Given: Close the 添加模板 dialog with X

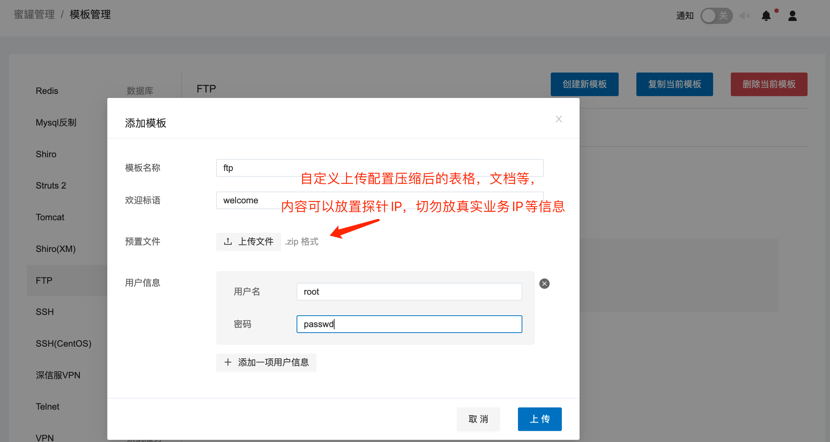Looking at the screenshot, I should tap(559, 119).
